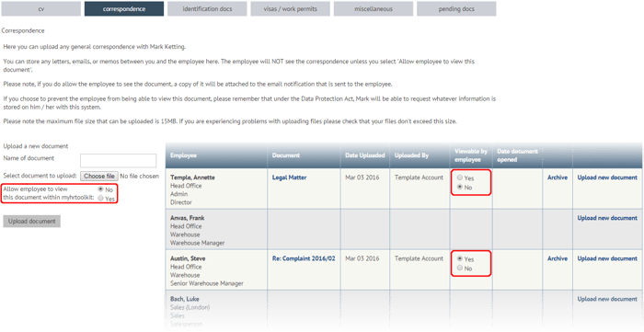Image resolution: width=644 pixels, height=332 pixels.
Task: Click Mar 03 2016 in Temple's row
Action: [362, 177]
